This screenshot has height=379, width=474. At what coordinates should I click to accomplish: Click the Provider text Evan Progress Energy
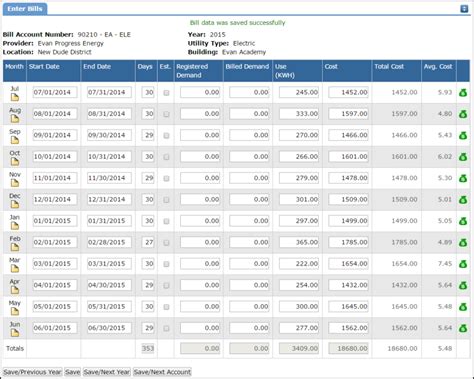pos(71,43)
